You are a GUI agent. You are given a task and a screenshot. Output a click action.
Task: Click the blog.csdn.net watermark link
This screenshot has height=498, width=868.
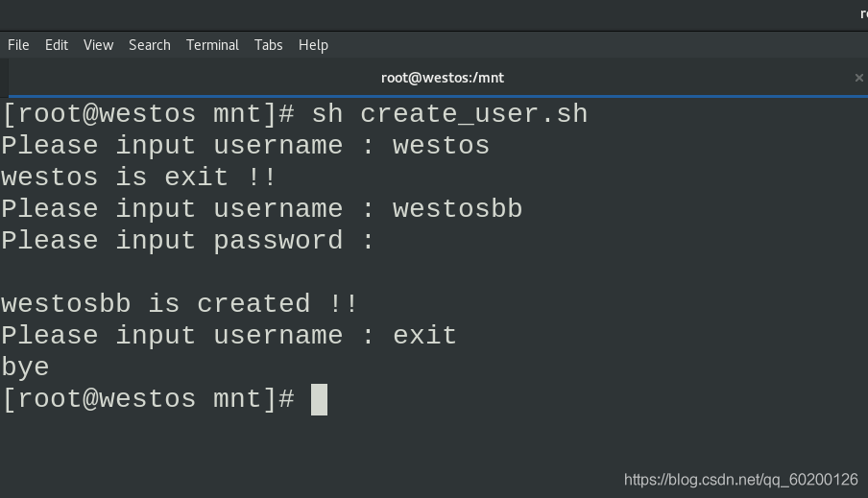tap(740, 479)
